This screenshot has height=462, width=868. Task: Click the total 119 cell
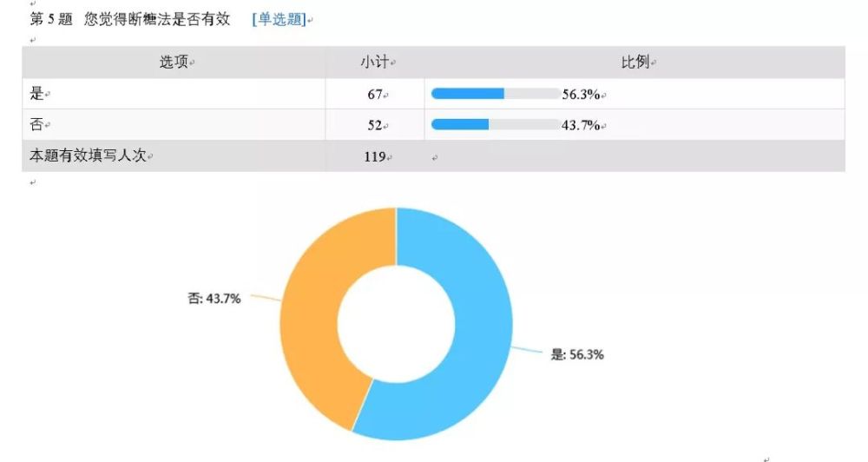point(375,157)
